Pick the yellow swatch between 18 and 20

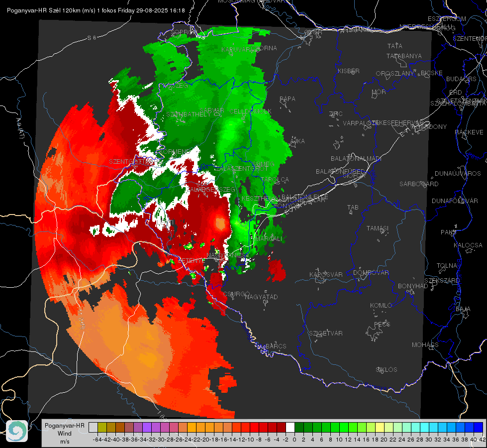(x=380, y=428)
